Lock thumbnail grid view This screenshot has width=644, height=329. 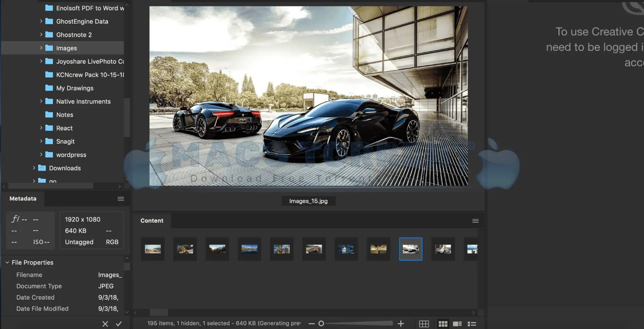click(424, 324)
